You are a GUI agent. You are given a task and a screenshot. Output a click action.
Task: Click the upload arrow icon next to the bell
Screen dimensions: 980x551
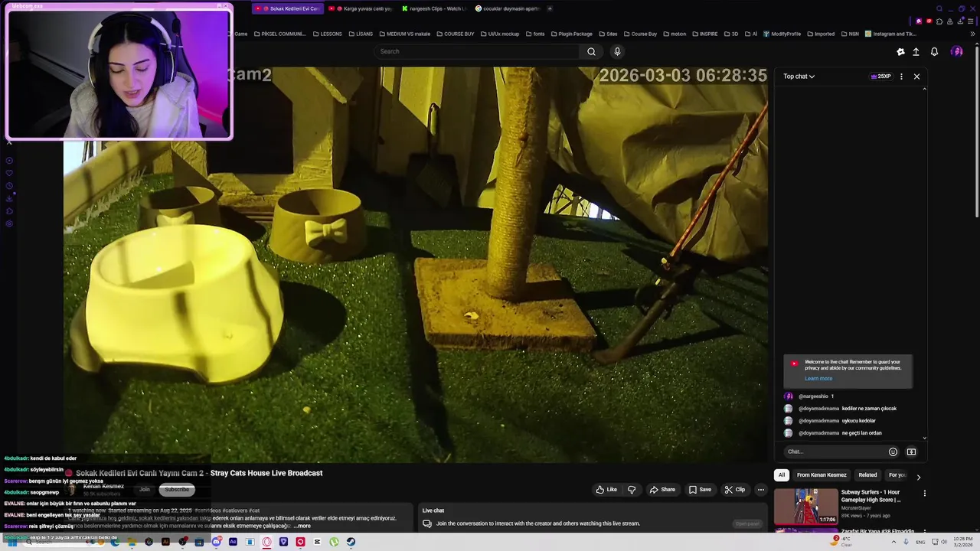tap(916, 51)
